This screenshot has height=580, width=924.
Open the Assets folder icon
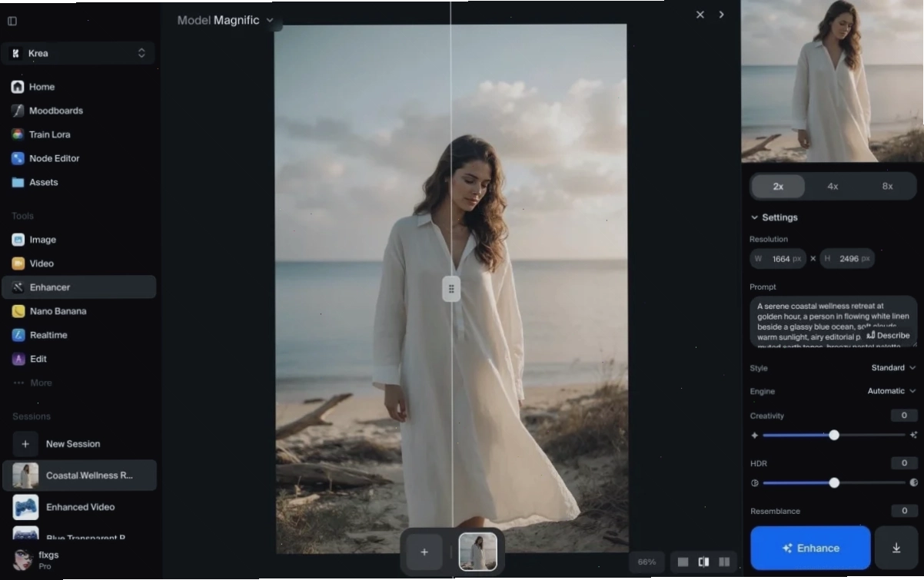(18, 182)
